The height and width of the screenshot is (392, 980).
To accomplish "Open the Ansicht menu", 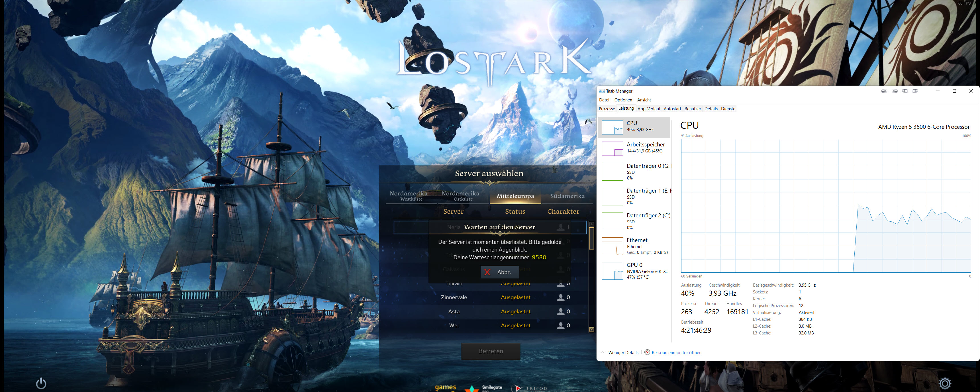I will 644,100.
